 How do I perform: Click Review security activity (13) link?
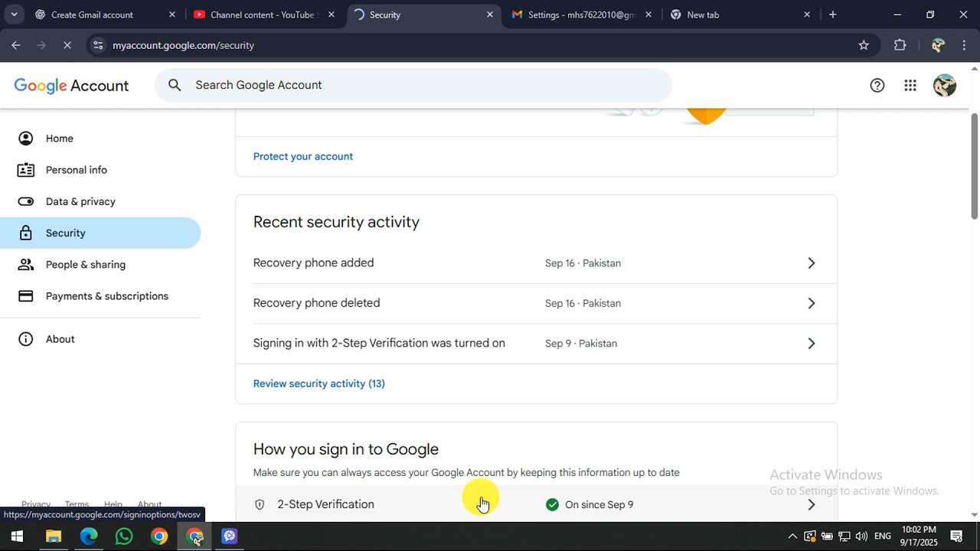319,383
